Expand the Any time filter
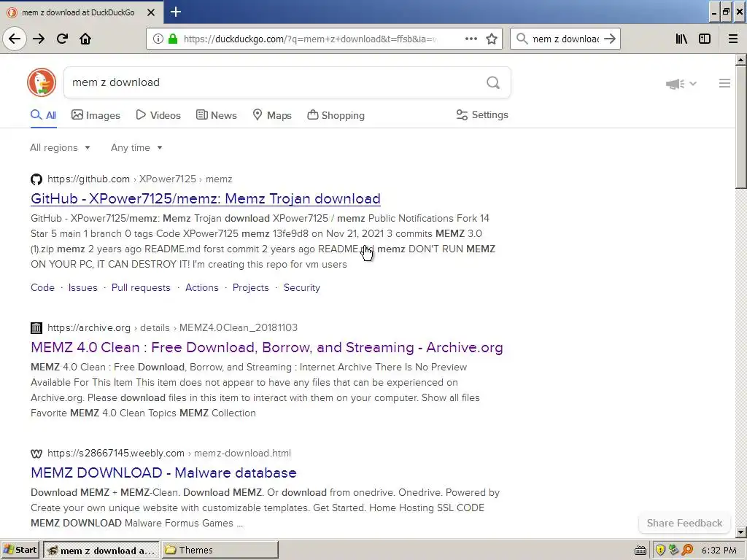Viewport: 747px width, 560px height. click(x=136, y=147)
